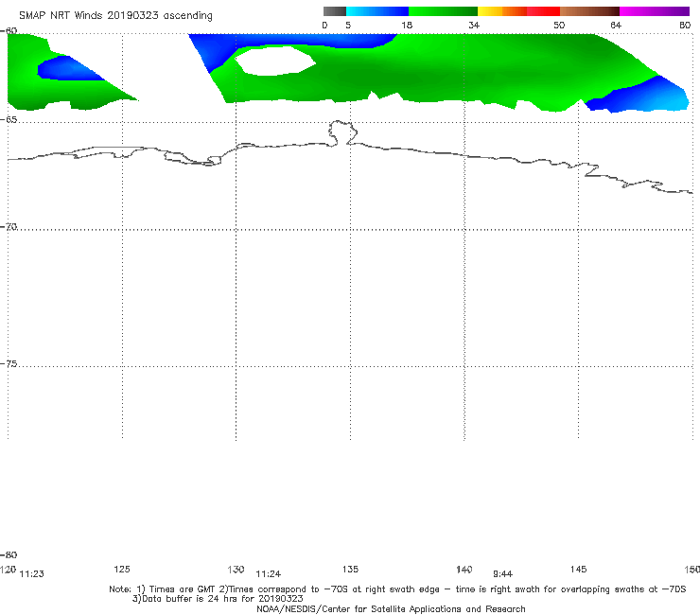Click the longitude label '145'
The width and height of the screenshot is (700, 615).
pyautogui.click(x=579, y=569)
